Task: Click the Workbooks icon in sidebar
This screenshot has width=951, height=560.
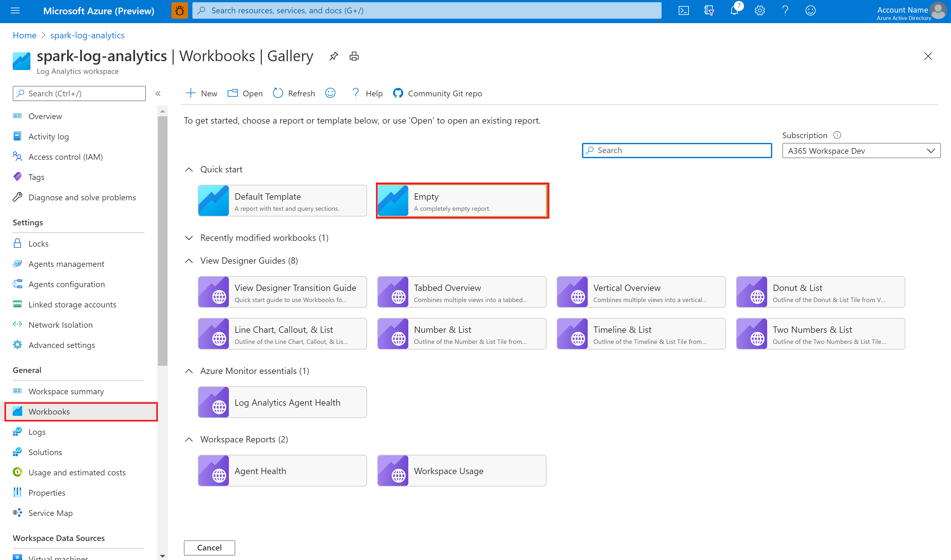Action: [x=18, y=411]
